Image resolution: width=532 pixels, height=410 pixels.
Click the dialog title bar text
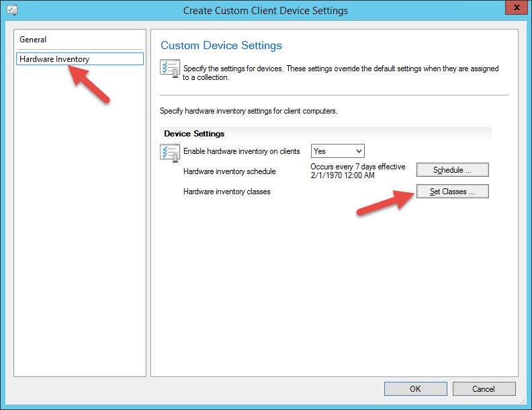point(265,10)
